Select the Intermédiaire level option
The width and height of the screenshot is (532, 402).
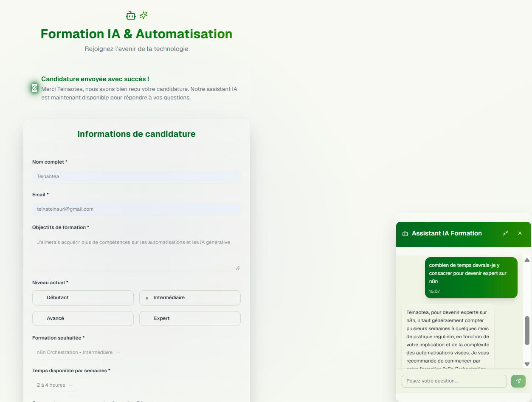coord(190,298)
